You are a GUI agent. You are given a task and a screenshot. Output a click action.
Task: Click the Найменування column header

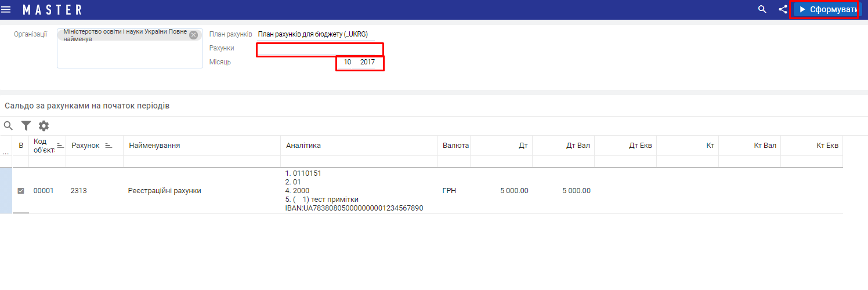tap(154, 146)
